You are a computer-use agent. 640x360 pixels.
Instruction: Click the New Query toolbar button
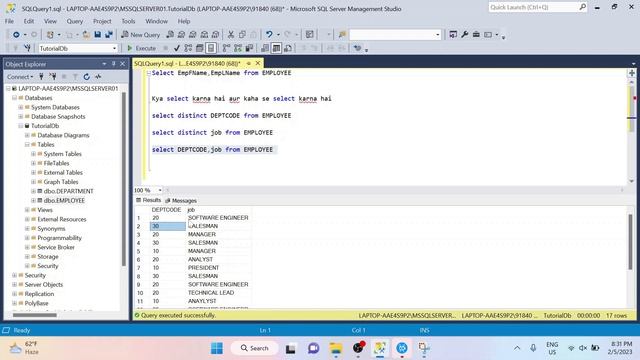(140, 35)
